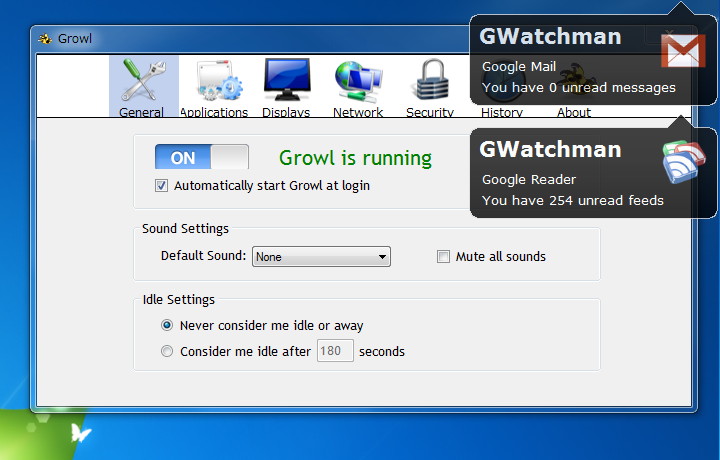This screenshot has width=720, height=460.
Task: Open the General wrench and screwdriver icon
Action: (x=143, y=80)
